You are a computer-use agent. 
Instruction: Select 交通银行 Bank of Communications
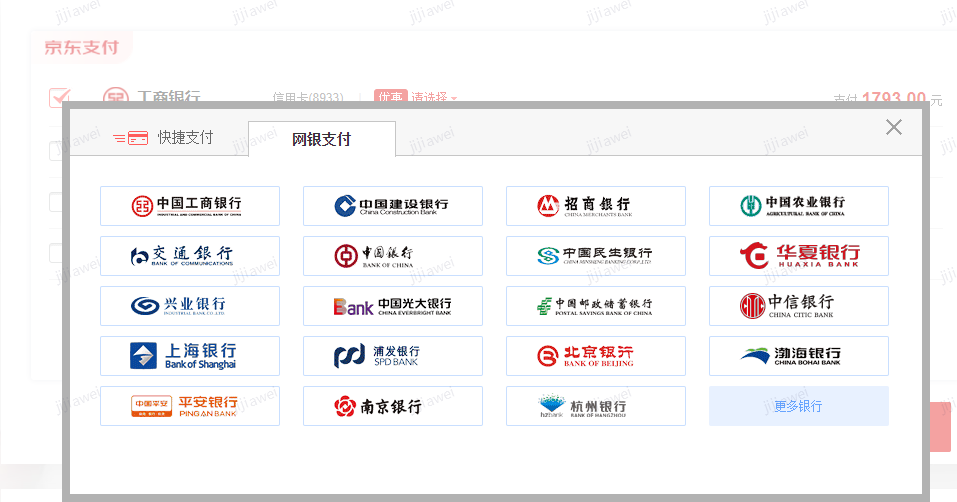tap(190, 256)
